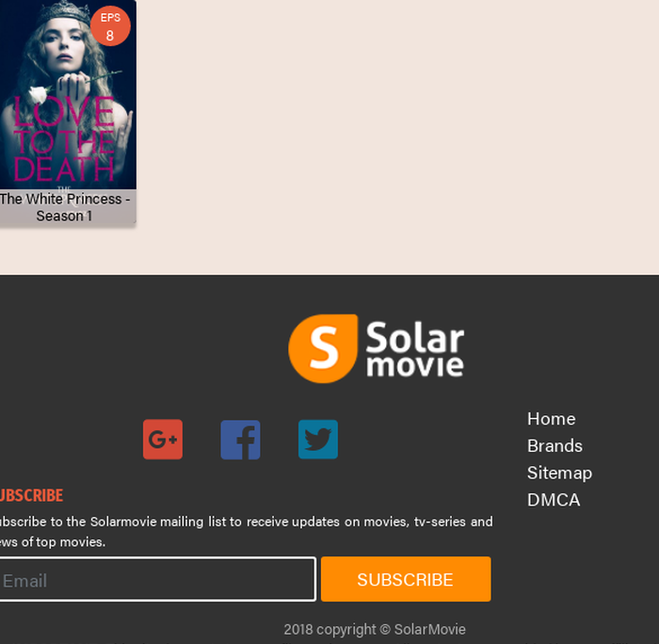Click the EPS 8 episode badge

point(110,26)
